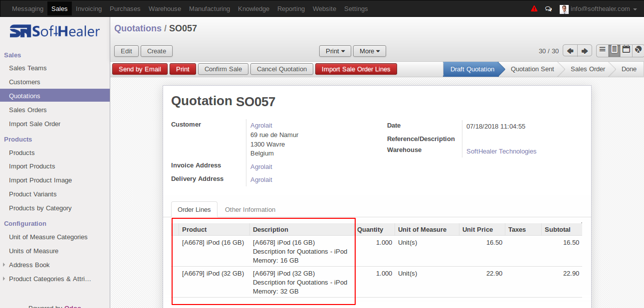The width and height of the screenshot is (644, 308).
Task: Open the Settings menu
Action: (x=356, y=8)
